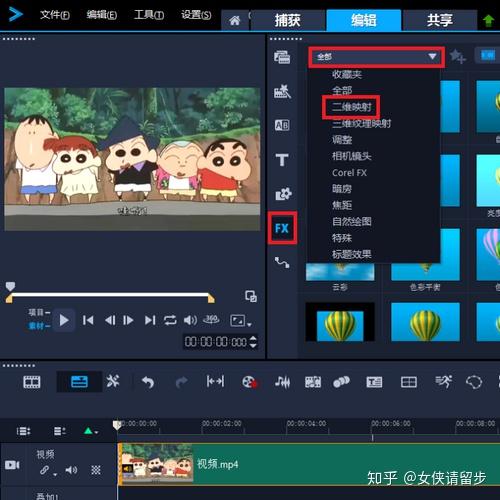The height and width of the screenshot is (500, 500).
Task: Open the AB transitions library
Action: [282, 125]
